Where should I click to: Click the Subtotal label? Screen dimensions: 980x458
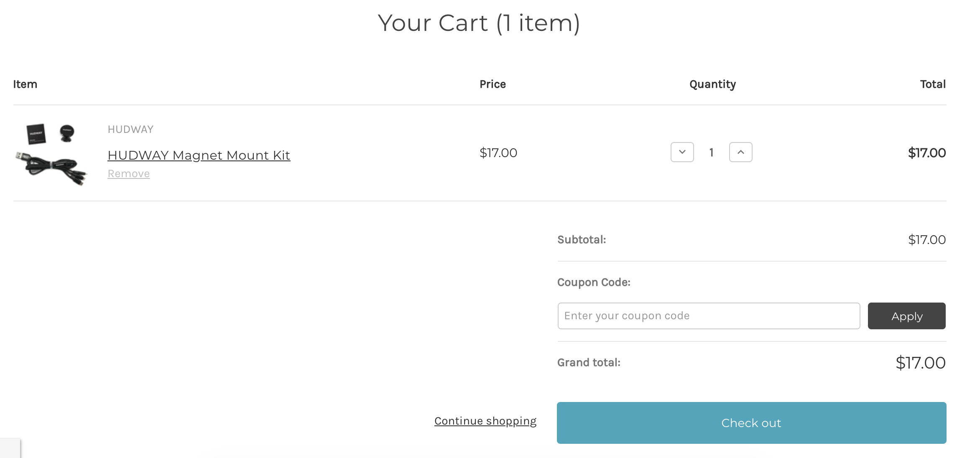pyautogui.click(x=582, y=240)
